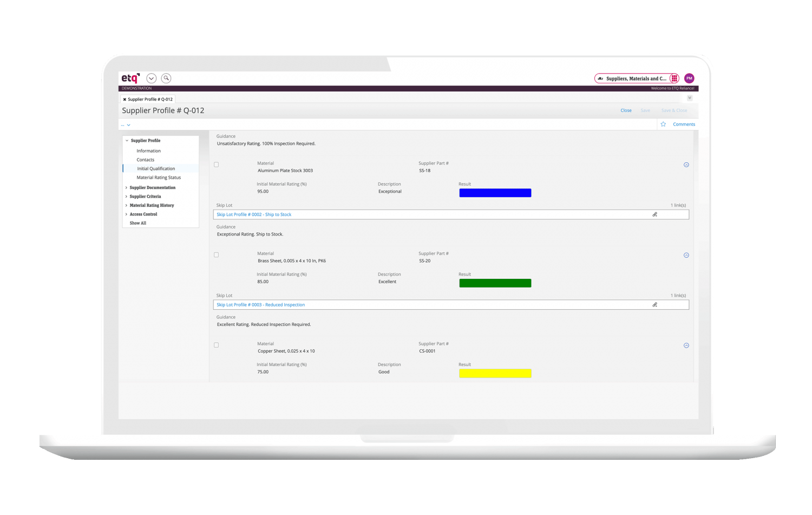The height and width of the screenshot is (515, 812).
Task: Click the PM user avatar
Action: pyautogui.click(x=689, y=79)
